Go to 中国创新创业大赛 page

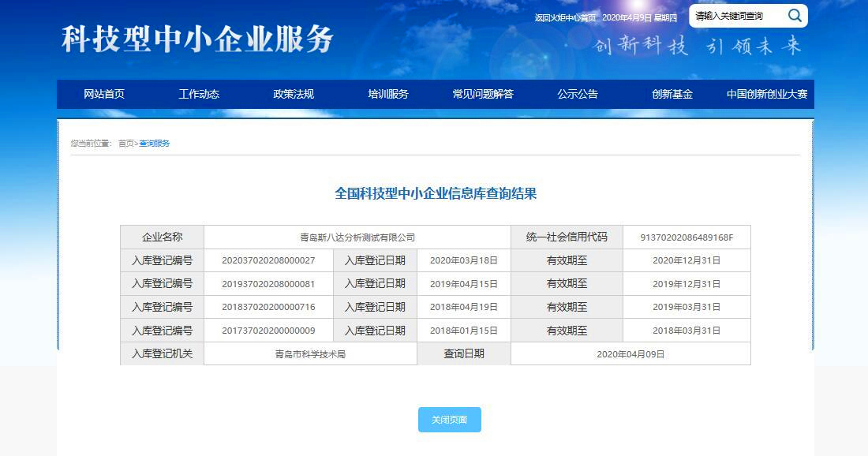[x=767, y=94]
